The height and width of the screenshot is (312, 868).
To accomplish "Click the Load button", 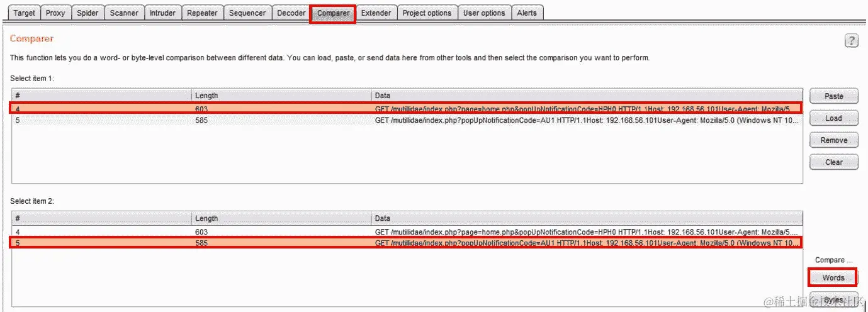I will click(834, 118).
